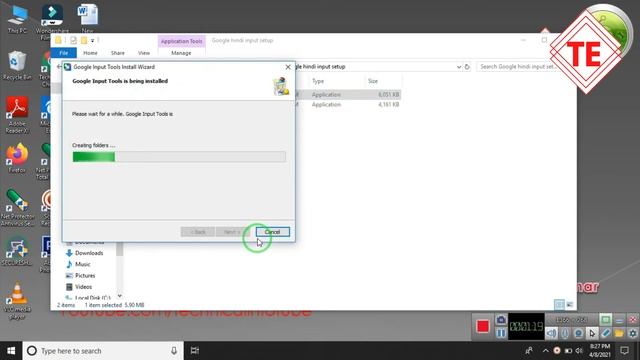
Task: Close the Install Wizard with the X button
Action: (x=288, y=67)
